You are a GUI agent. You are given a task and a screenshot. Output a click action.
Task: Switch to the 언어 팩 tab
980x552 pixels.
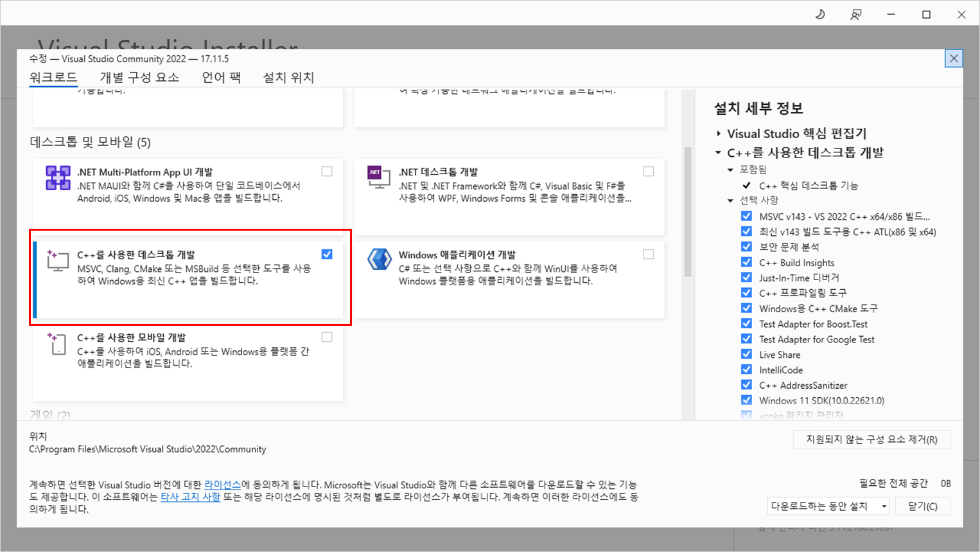(221, 77)
